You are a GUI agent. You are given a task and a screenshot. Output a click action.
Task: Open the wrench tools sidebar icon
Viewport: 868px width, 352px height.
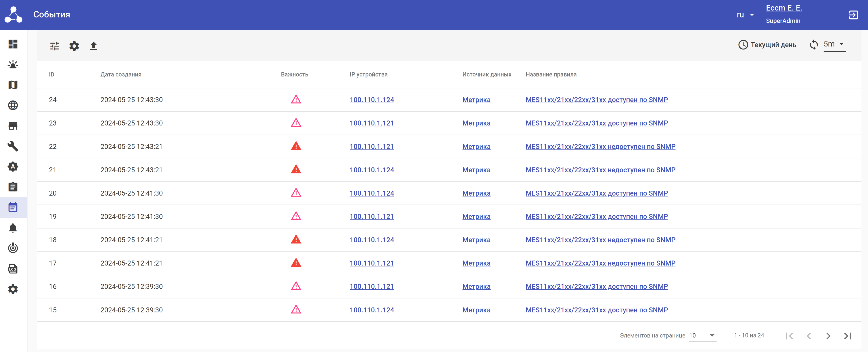[13, 146]
